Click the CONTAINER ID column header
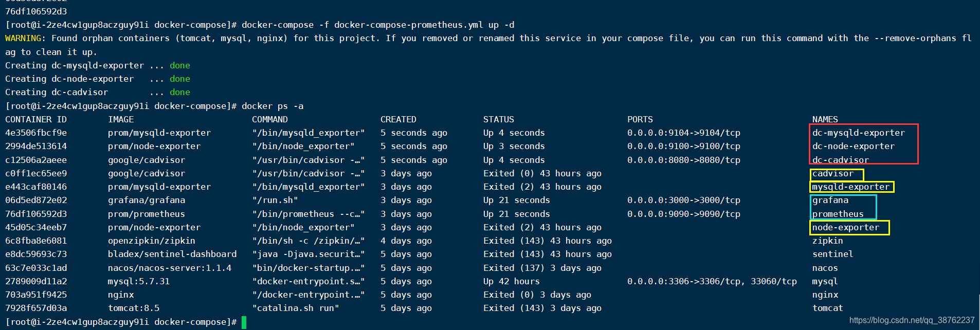The height and width of the screenshot is (330, 980). point(36,119)
